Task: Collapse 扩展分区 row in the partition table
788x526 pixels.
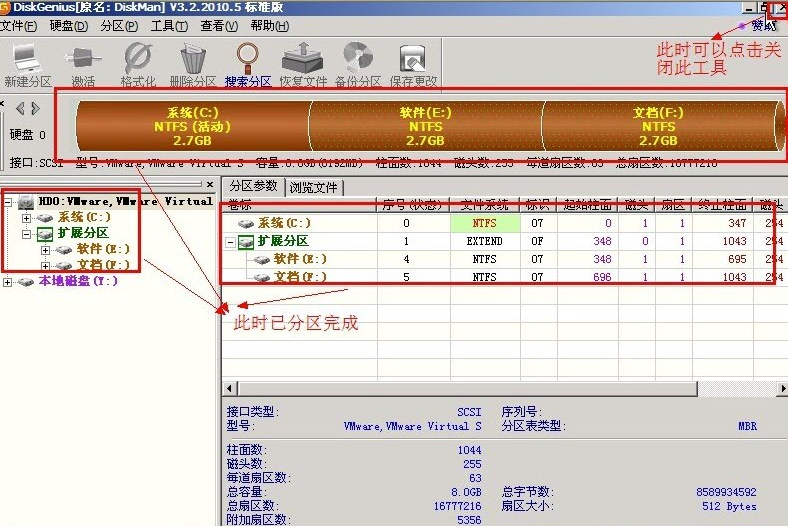Action: click(233, 242)
